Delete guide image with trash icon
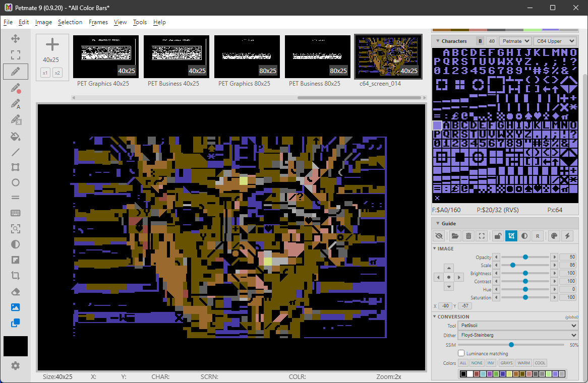The height and width of the screenshot is (383, 588). coord(468,236)
